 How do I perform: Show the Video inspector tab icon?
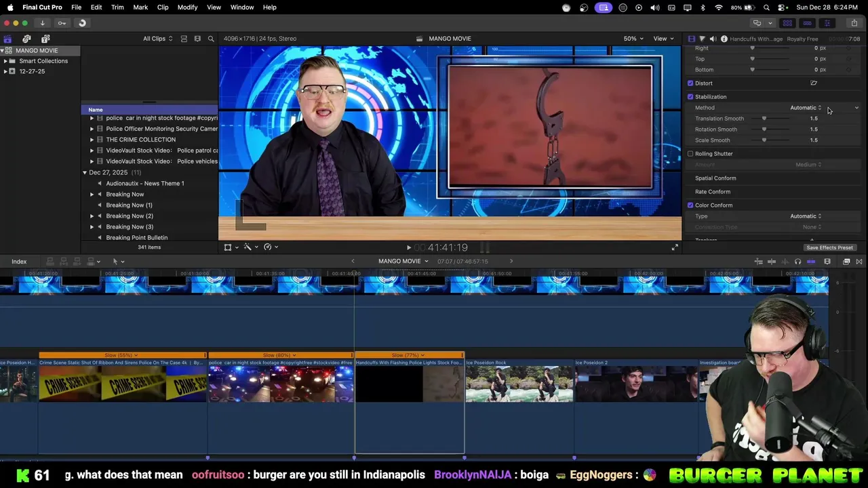691,39
